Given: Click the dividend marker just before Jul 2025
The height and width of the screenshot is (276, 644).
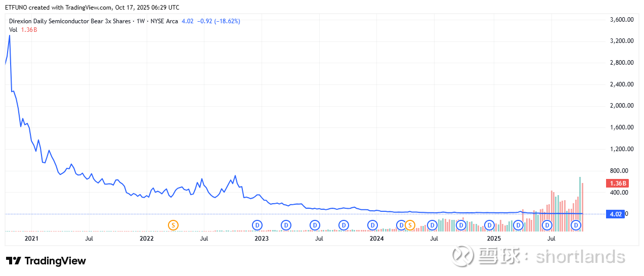Looking at the screenshot, I should [547, 224].
